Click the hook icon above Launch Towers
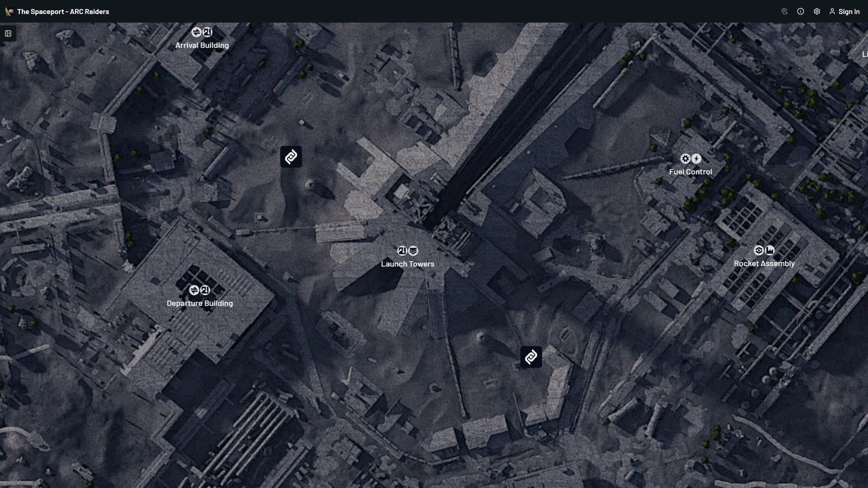Image resolution: width=868 pixels, height=488 pixels. pyautogui.click(x=402, y=251)
